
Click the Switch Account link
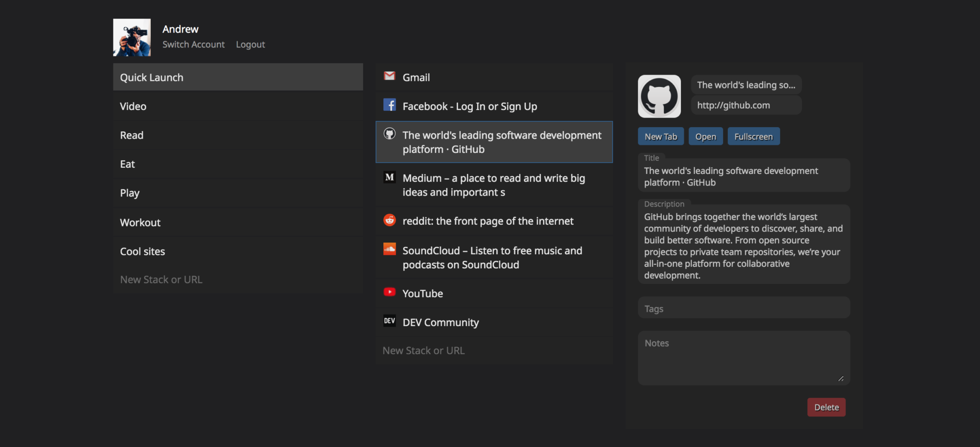click(x=193, y=44)
